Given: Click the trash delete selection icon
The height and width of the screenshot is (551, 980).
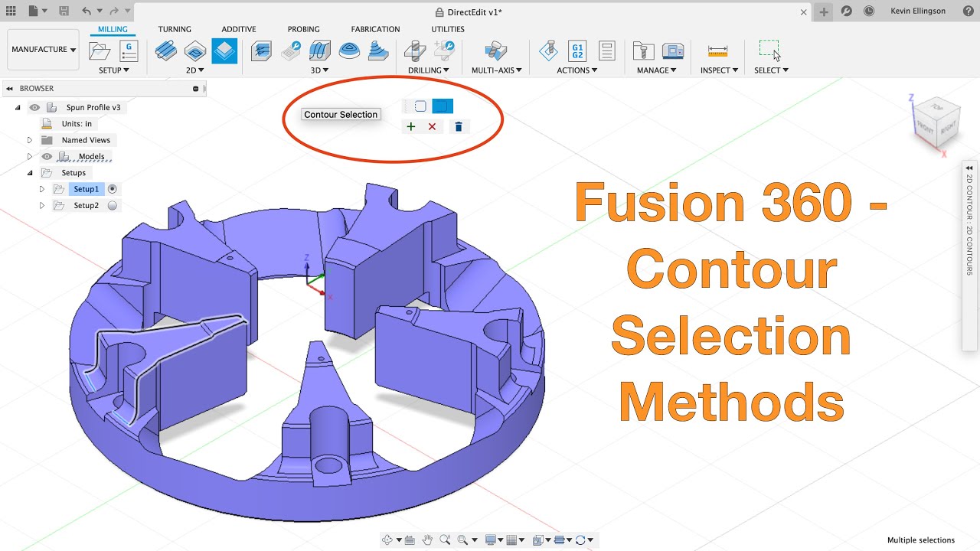Looking at the screenshot, I should point(459,126).
